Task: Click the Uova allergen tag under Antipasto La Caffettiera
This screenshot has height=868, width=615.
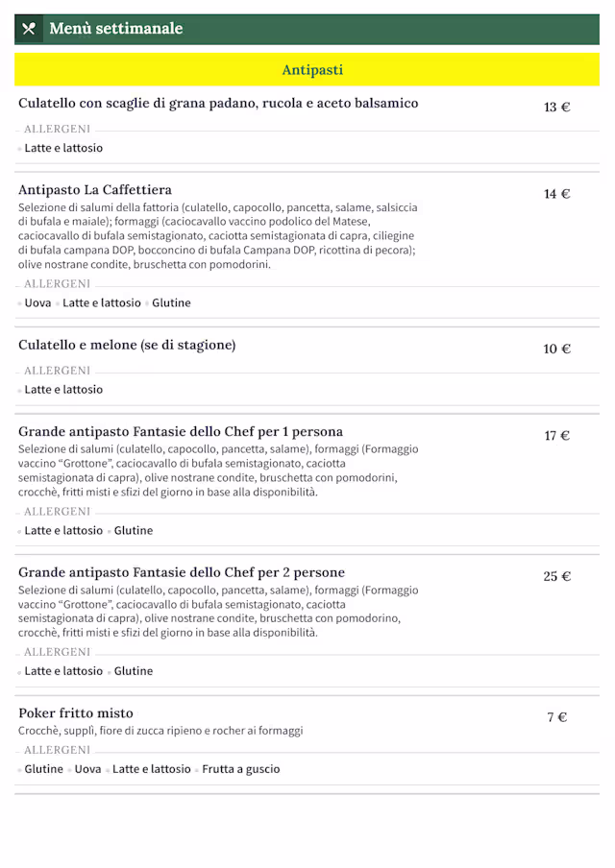Action: (x=35, y=302)
